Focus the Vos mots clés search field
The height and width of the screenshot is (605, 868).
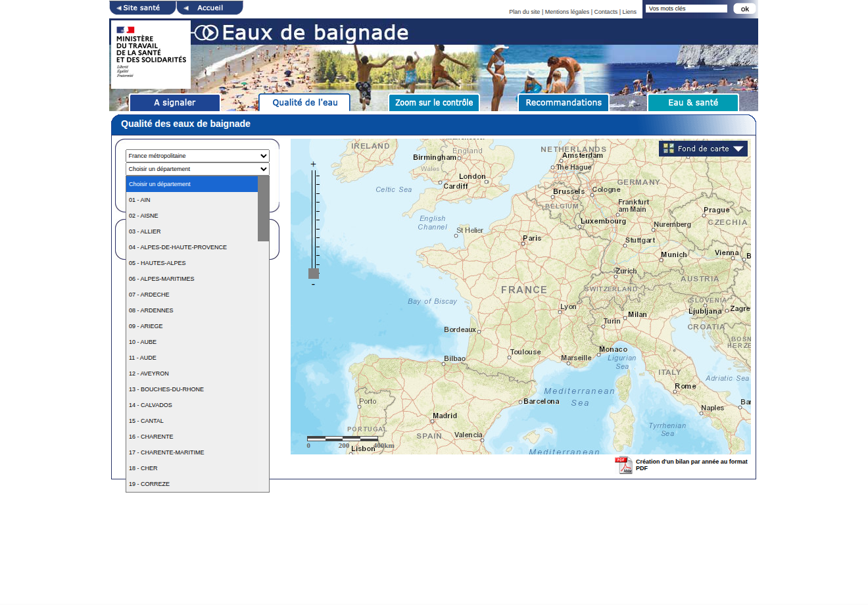[686, 9]
